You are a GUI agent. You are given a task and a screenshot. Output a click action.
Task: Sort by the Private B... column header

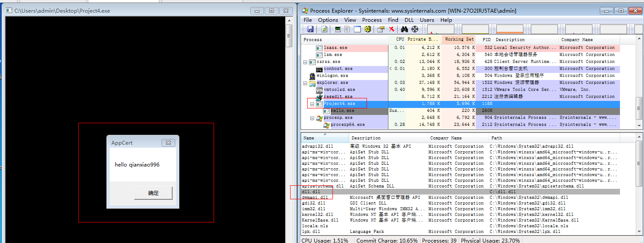coord(423,40)
